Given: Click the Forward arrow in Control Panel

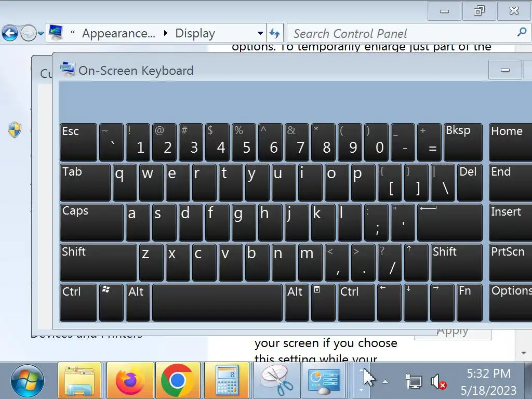Looking at the screenshot, I should [x=29, y=33].
